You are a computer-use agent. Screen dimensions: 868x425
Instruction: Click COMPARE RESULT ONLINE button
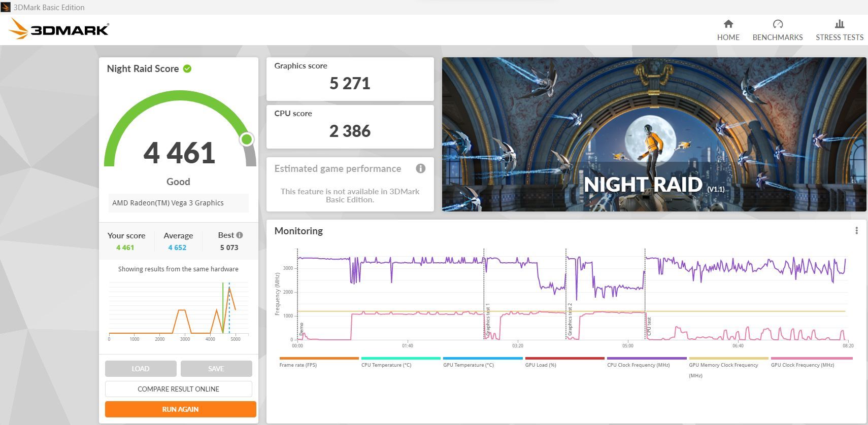(179, 389)
